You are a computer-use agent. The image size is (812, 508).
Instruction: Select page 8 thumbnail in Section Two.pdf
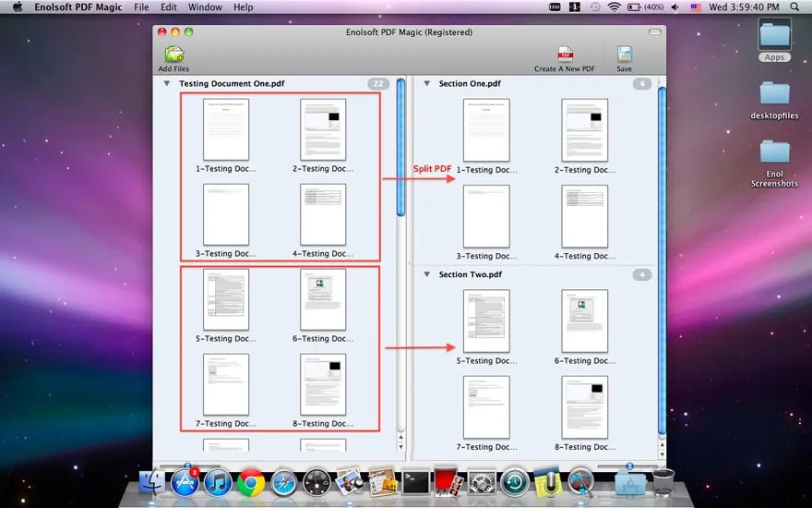click(x=585, y=407)
